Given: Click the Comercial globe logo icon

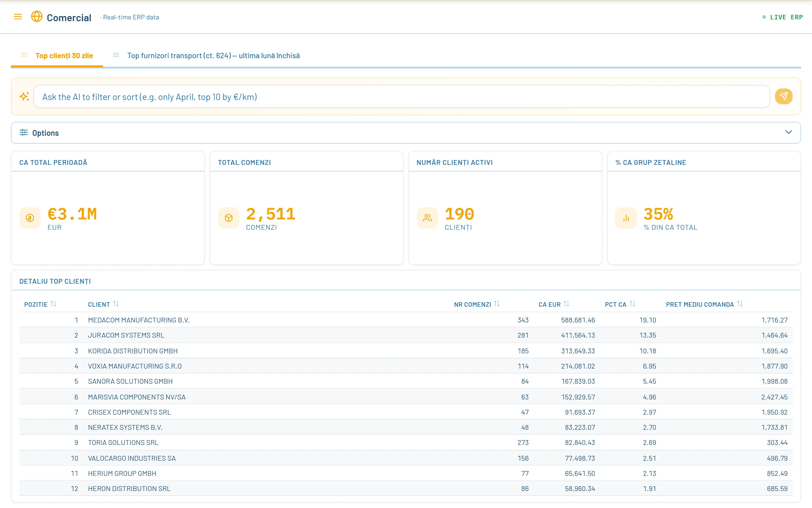Looking at the screenshot, I should [37, 16].
